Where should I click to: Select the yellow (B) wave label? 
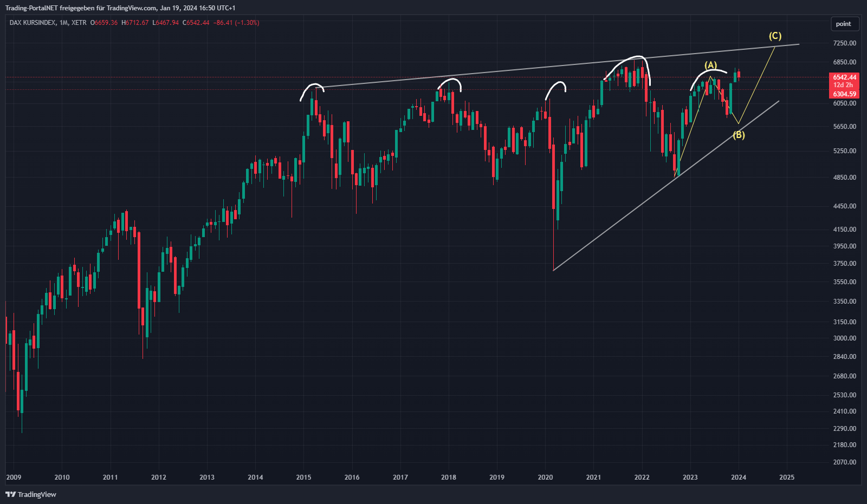(739, 135)
